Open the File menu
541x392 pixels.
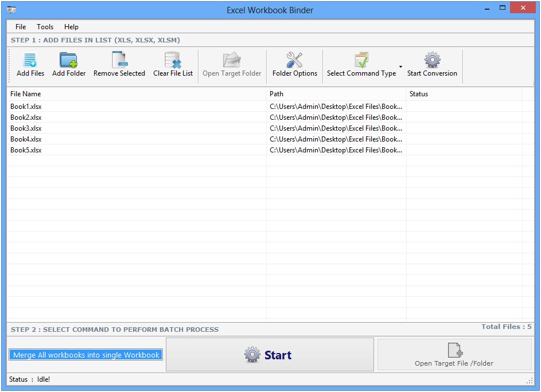tap(21, 27)
